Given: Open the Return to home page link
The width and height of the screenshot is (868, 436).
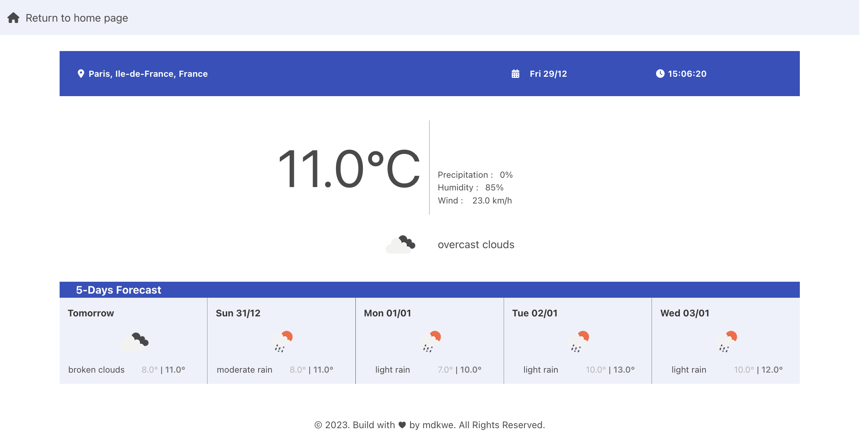Looking at the screenshot, I should (76, 18).
